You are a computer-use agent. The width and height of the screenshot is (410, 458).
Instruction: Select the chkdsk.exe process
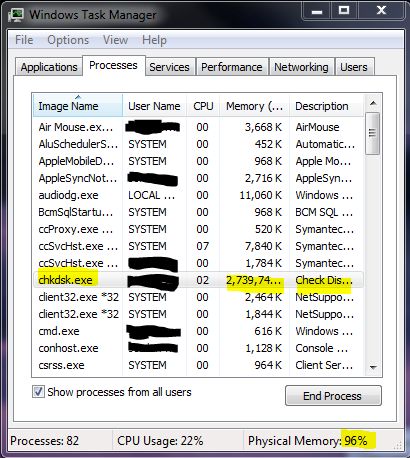(198, 280)
